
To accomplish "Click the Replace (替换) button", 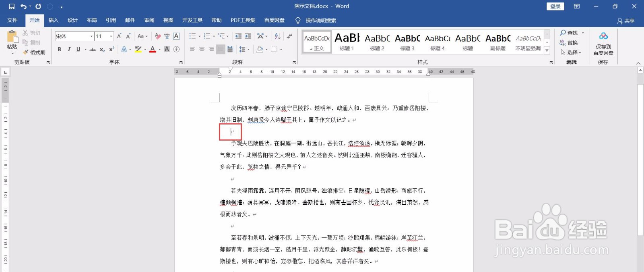I will pos(569,43).
